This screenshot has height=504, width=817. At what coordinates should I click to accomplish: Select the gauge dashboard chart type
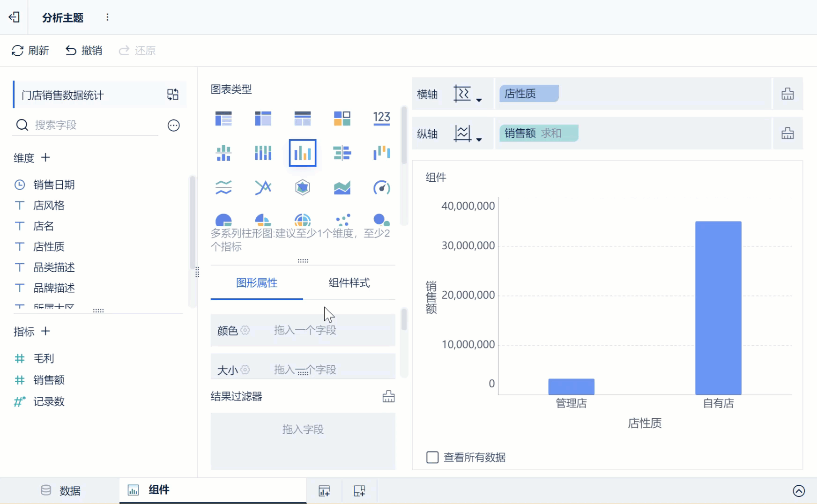[381, 187]
